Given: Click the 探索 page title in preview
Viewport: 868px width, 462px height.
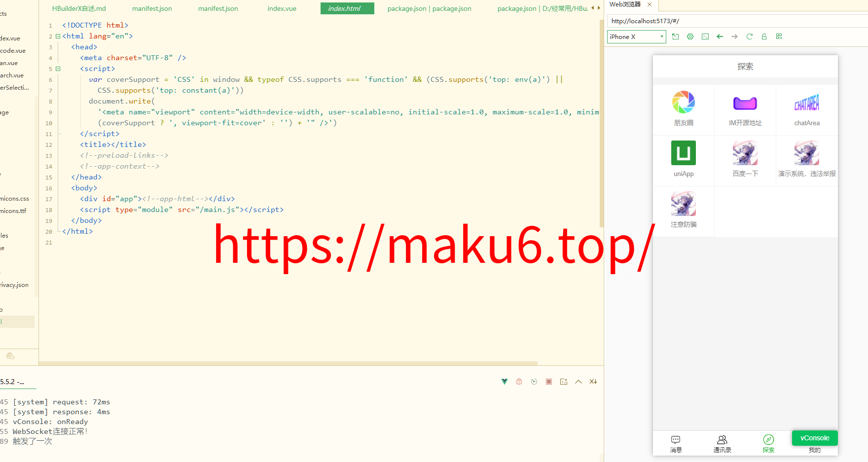Looking at the screenshot, I should pos(745,67).
